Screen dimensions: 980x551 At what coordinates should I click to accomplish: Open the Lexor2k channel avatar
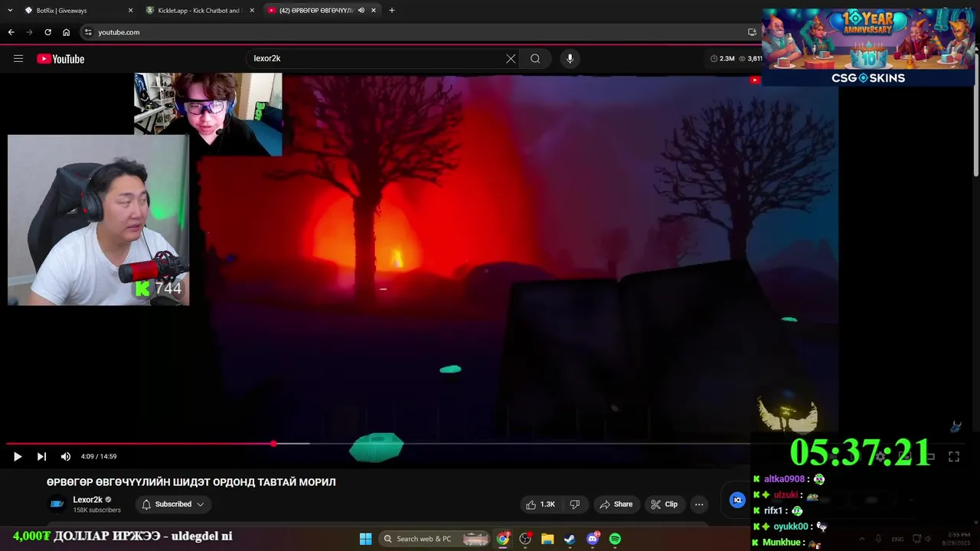pos(57,504)
